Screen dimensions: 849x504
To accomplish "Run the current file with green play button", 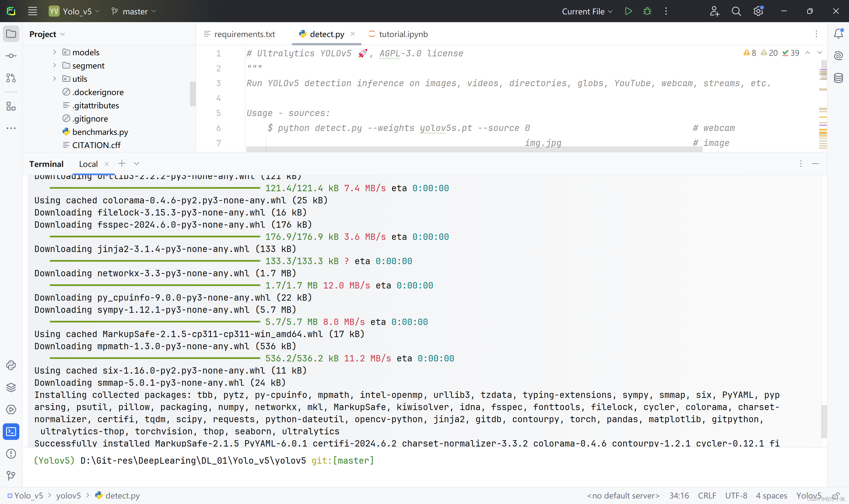I will point(628,11).
